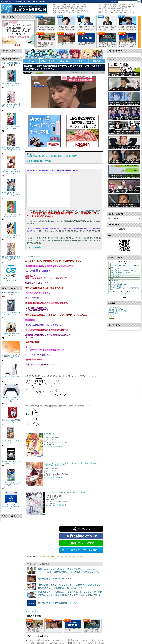Click the three yellow stars rating image

[x=111, y=317]
